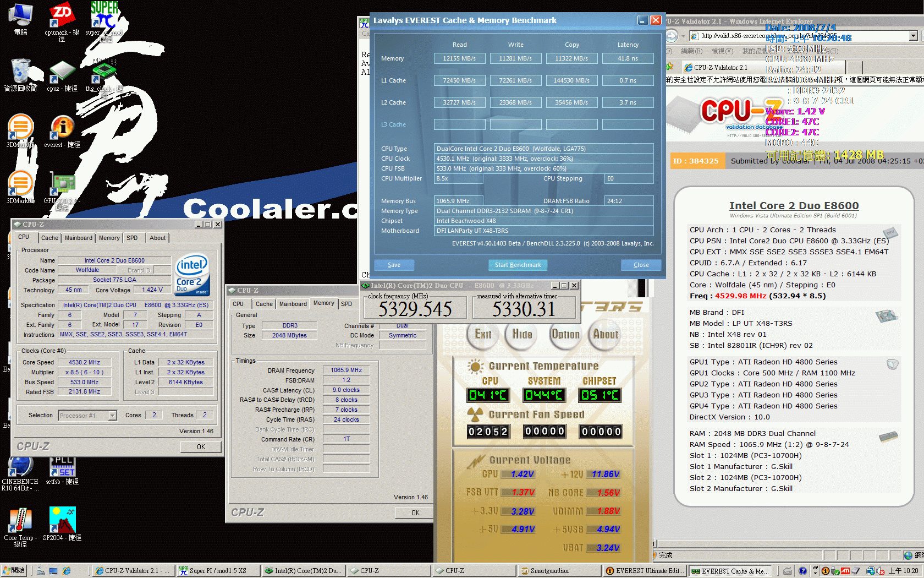Click the help icon in system tray
The height and width of the screenshot is (578, 924).
tap(802, 571)
